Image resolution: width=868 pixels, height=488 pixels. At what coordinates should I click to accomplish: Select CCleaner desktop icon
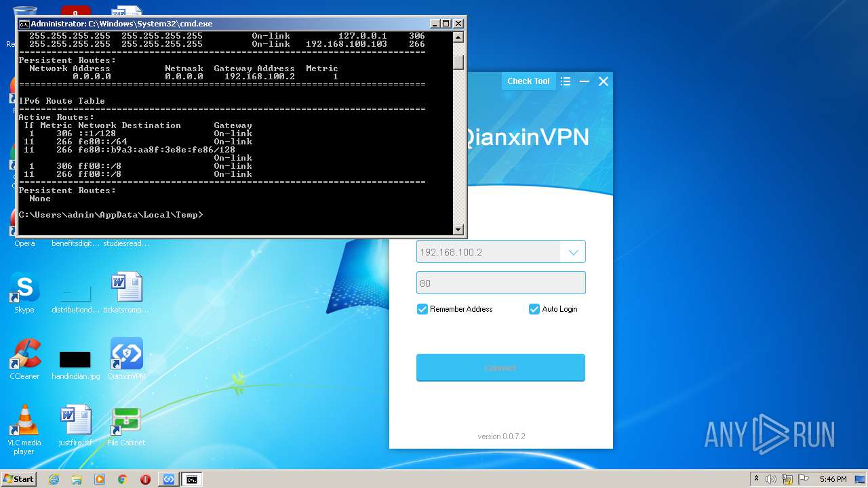click(24, 359)
